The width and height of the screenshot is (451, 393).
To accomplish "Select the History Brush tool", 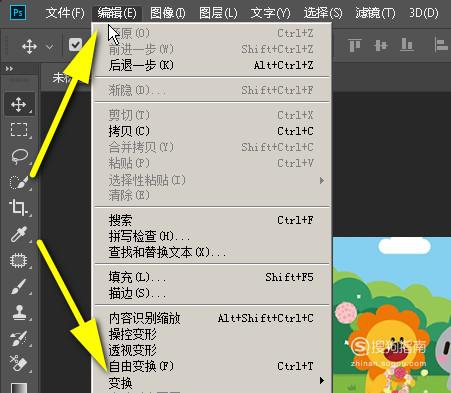I will (x=19, y=338).
